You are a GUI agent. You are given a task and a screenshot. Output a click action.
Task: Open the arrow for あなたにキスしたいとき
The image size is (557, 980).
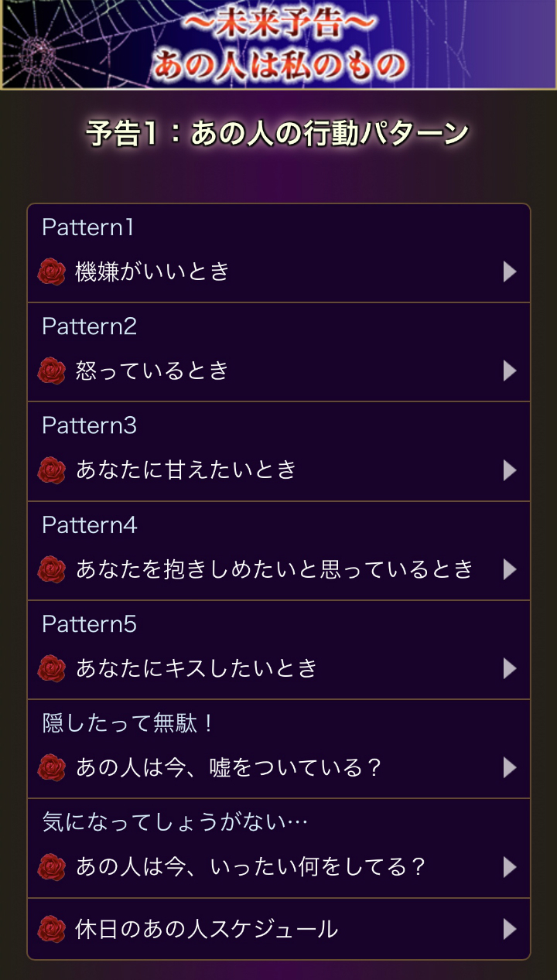pos(509,668)
